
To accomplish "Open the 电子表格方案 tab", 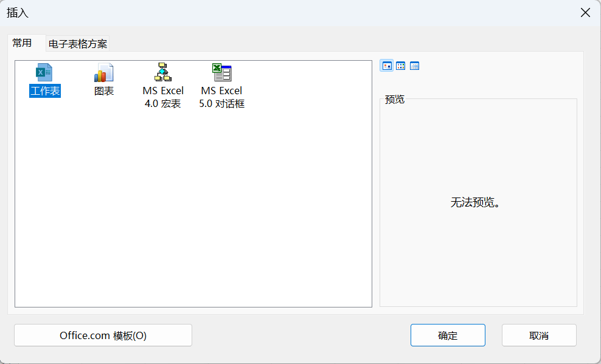I will (78, 44).
